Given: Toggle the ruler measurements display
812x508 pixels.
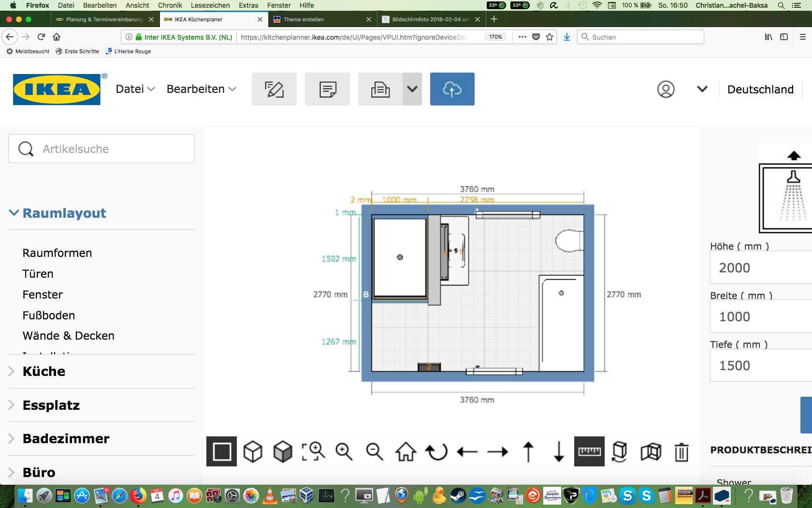Looking at the screenshot, I should point(589,451).
